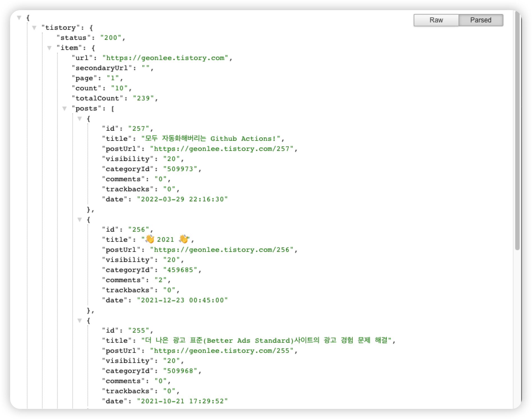This screenshot has height=419, width=532.
Task: Click the count value "10"
Action: pos(119,88)
